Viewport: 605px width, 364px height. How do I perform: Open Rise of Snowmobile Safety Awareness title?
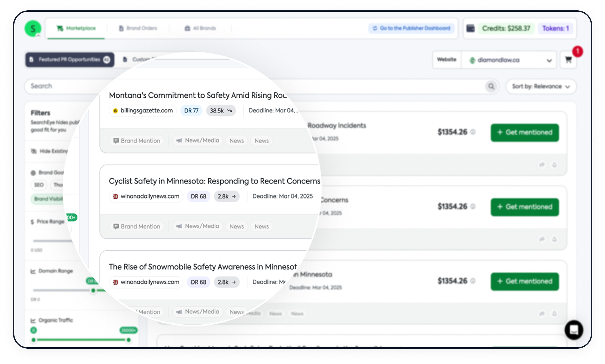pos(203,267)
